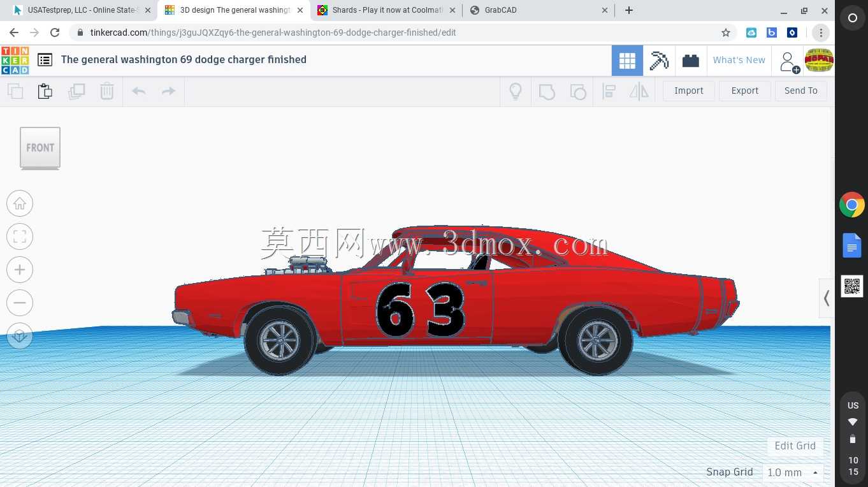Screen dimensions: 868x487
Task: Open the Bricks mode icon
Action: click(690, 61)
